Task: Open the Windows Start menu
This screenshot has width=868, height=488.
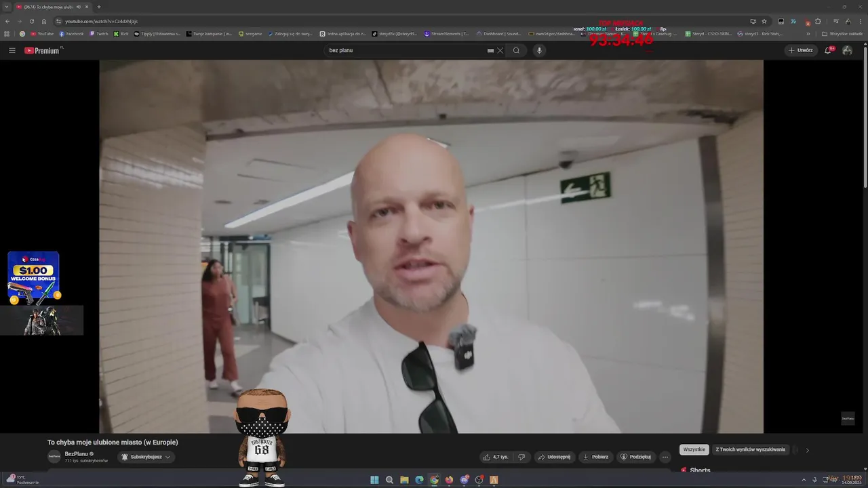Action: [x=374, y=480]
